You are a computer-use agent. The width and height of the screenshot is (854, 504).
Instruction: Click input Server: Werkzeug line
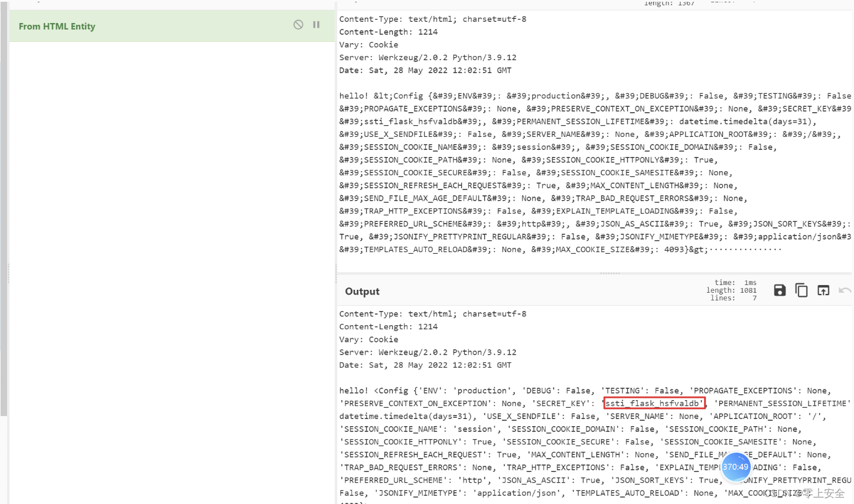[x=428, y=58]
